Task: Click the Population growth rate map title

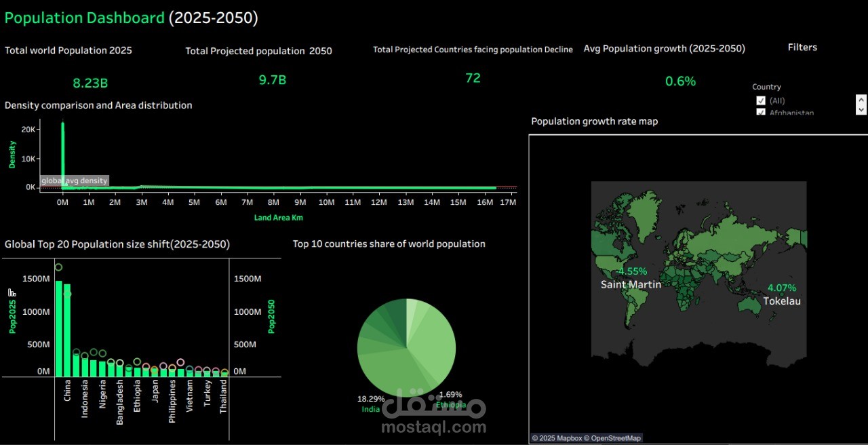Action: click(595, 121)
